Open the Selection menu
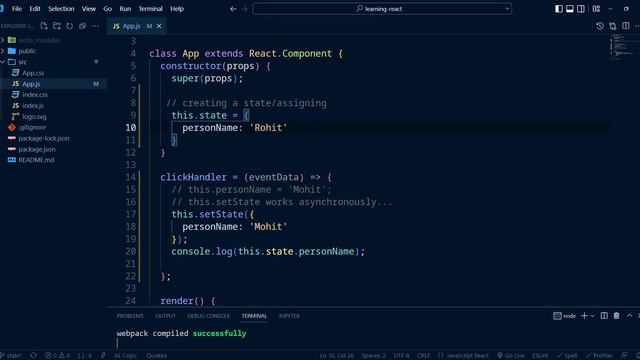 click(x=61, y=9)
